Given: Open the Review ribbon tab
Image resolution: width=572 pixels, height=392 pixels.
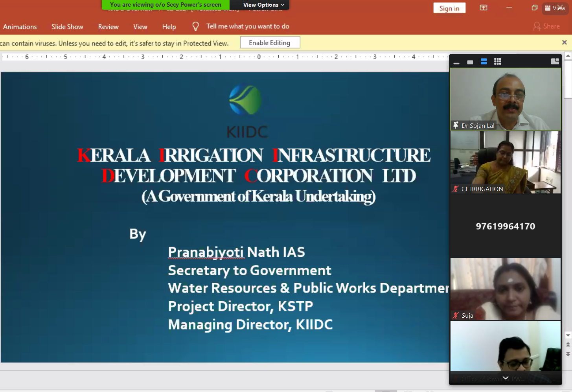Looking at the screenshot, I should point(108,27).
